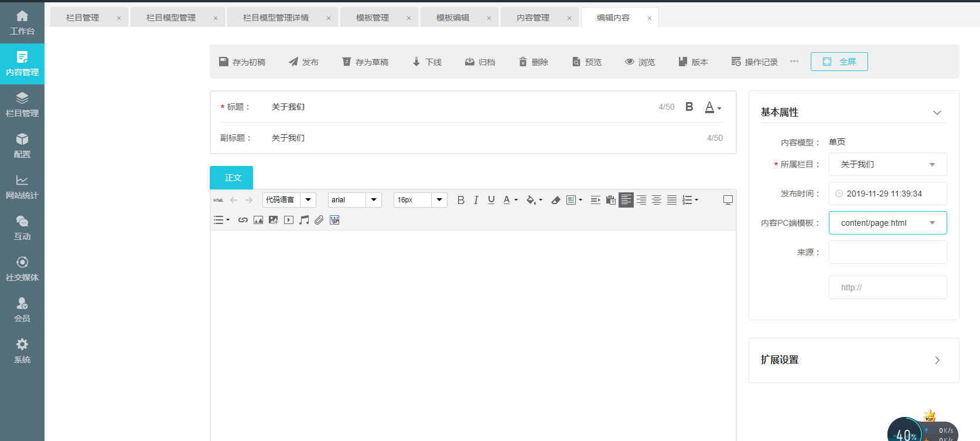The width and height of the screenshot is (980, 441).
Task: Click the indent icon in the editor
Action: tap(596, 200)
